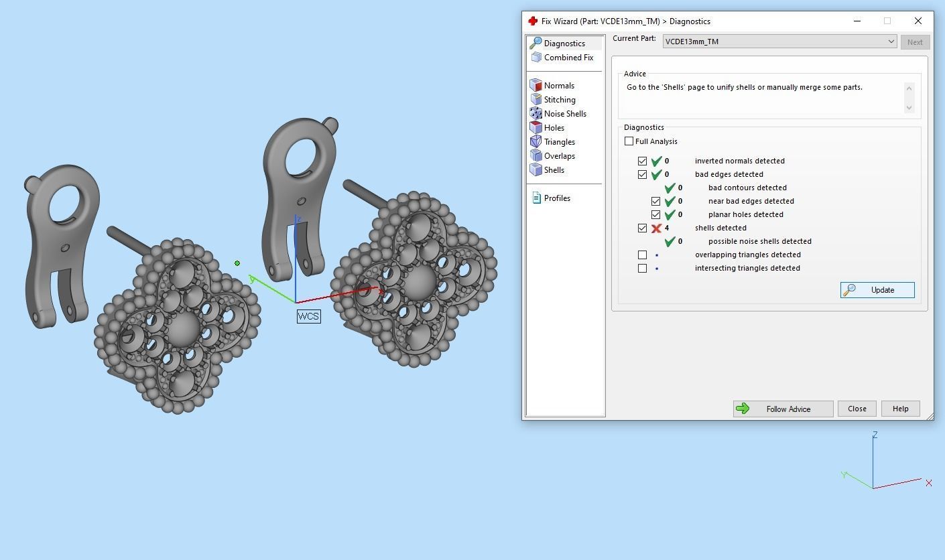This screenshot has height=560, width=945.
Task: Open the Current Part dropdown
Action: click(779, 41)
